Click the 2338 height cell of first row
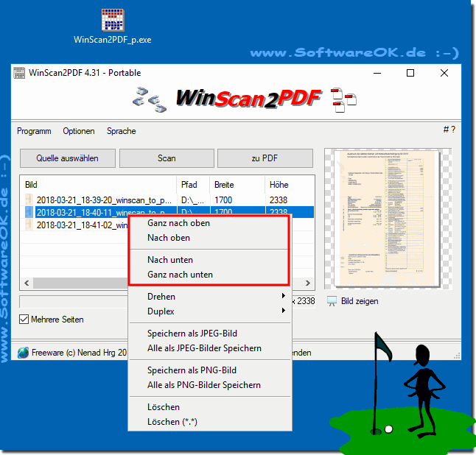This screenshot has width=476, height=455. click(279, 200)
